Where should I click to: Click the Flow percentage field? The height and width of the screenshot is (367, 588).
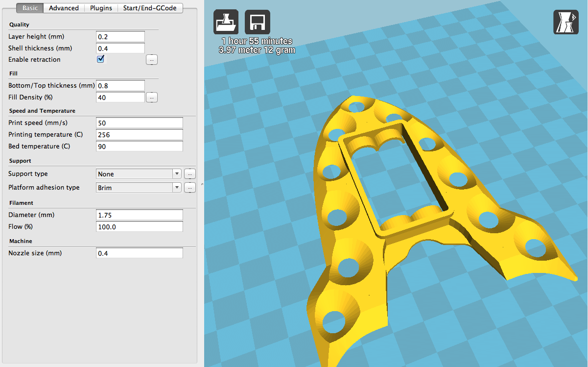point(140,227)
